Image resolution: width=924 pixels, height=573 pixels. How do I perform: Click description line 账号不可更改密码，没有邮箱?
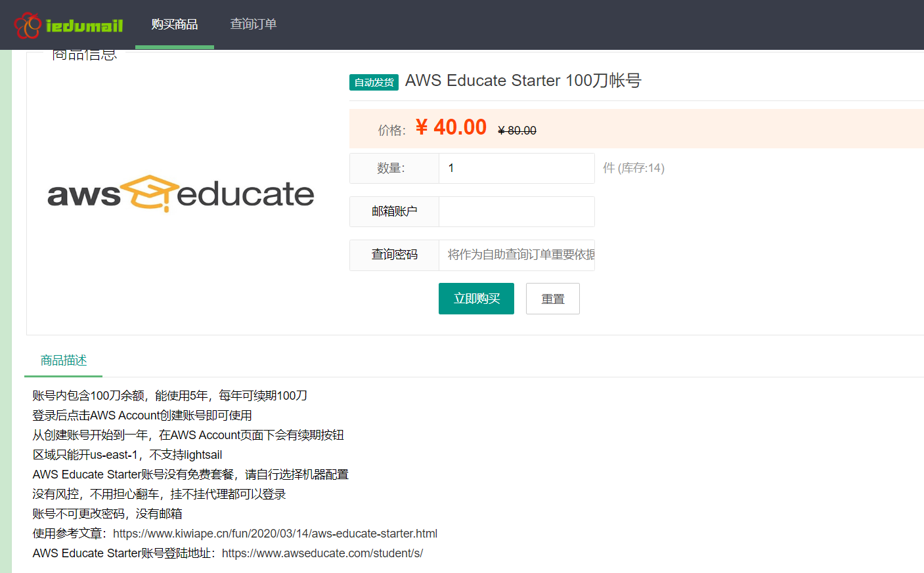click(x=107, y=514)
